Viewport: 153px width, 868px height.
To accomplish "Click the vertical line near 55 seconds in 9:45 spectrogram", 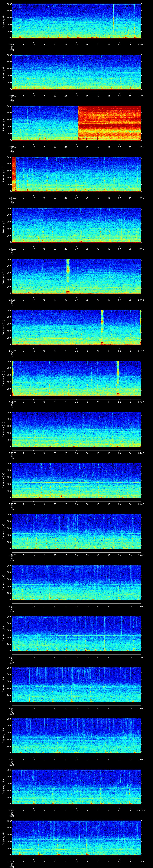I will point(130,71).
